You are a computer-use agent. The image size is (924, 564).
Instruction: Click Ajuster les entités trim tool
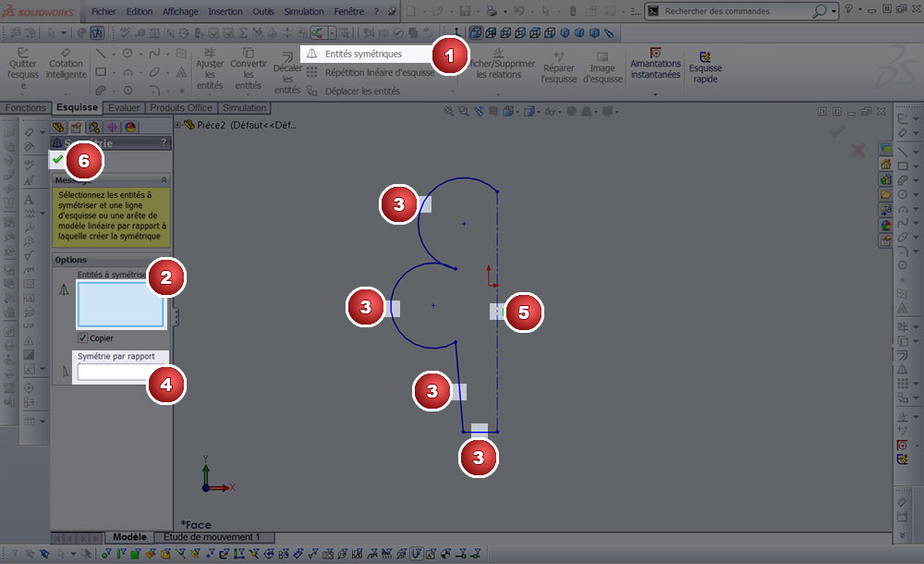[x=210, y=69]
